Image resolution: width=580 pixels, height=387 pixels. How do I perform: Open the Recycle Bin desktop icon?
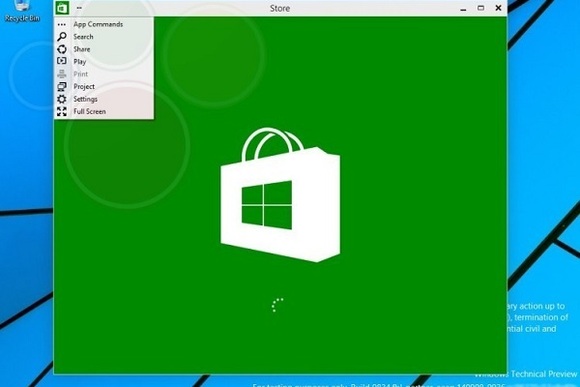[22, 11]
